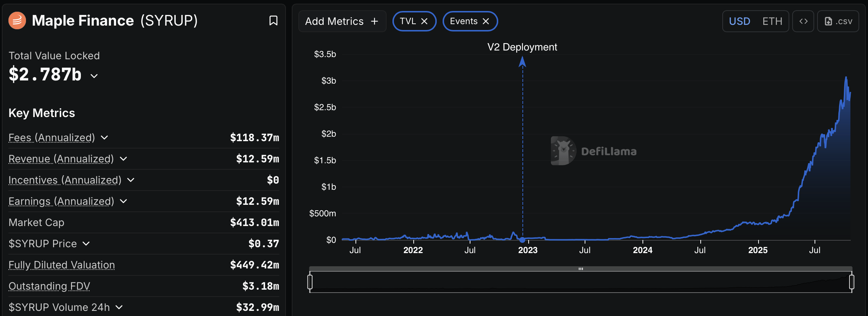Expand Revenue (Annualized) details
The width and height of the screenshot is (868, 316).
click(x=123, y=159)
